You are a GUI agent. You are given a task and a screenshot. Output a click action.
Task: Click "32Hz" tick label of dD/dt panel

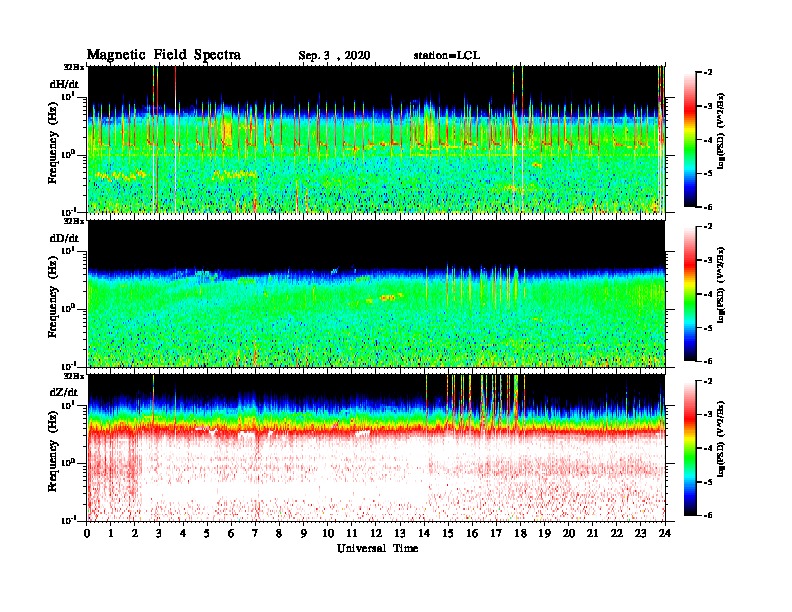tap(74, 221)
